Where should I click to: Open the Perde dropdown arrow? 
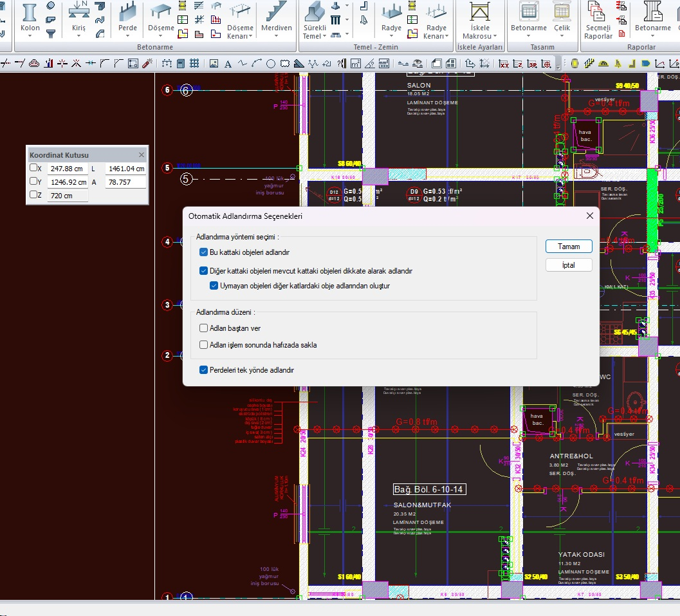coord(127,36)
